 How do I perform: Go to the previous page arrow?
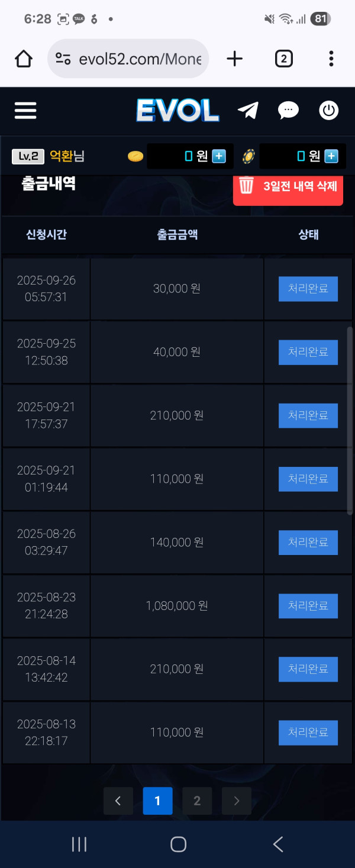pyautogui.click(x=118, y=801)
